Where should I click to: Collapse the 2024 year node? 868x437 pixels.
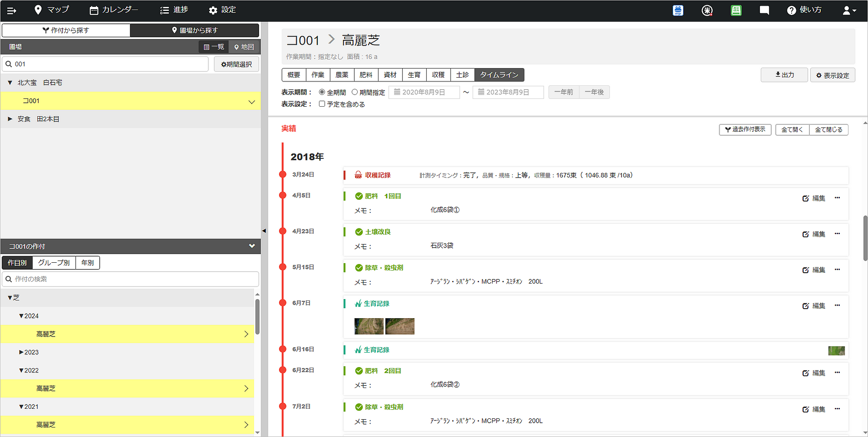click(21, 316)
